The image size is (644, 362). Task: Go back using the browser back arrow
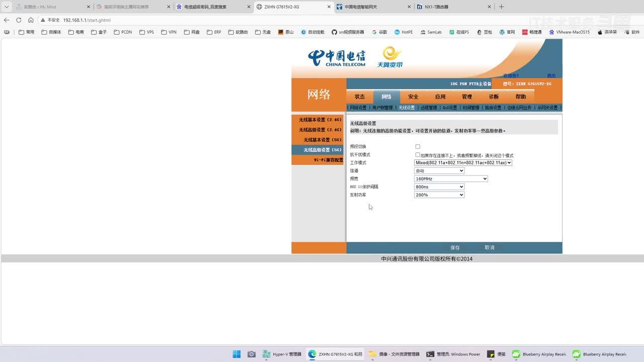[x=7, y=20]
